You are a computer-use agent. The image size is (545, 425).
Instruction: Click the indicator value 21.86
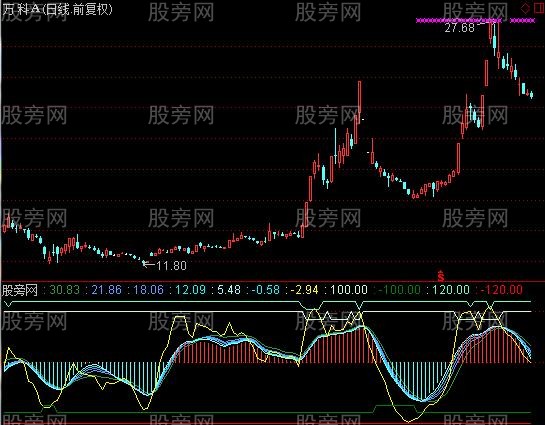coord(106,289)
